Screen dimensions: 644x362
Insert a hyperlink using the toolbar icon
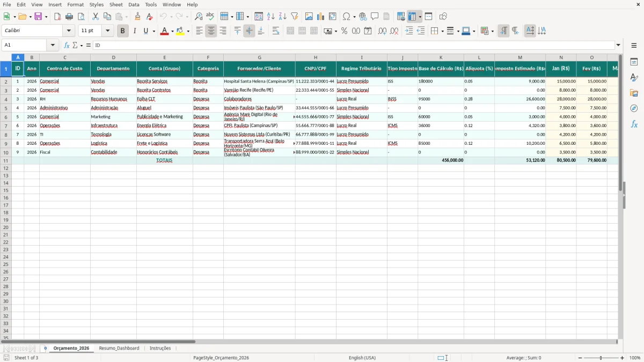click(x=362, y=16)
